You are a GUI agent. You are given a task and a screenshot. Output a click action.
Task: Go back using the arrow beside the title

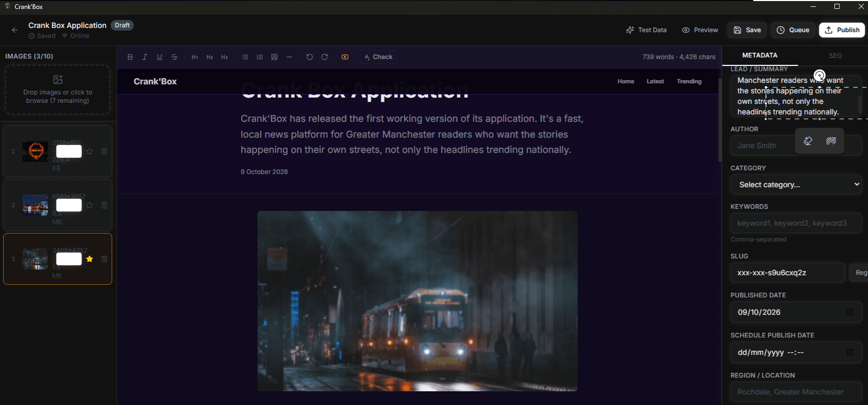pyautogui.click(x=15, y=30)
